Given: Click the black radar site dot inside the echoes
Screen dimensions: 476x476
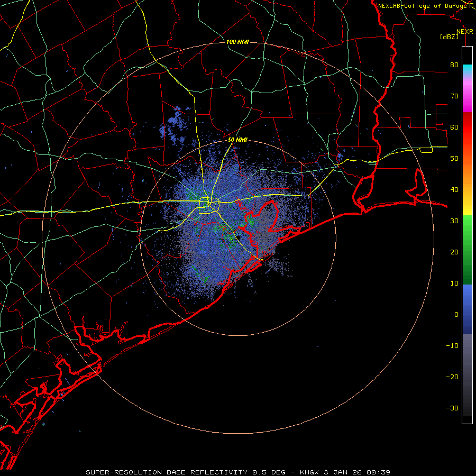Looking at the screenshot, I should tap(239, 237).
